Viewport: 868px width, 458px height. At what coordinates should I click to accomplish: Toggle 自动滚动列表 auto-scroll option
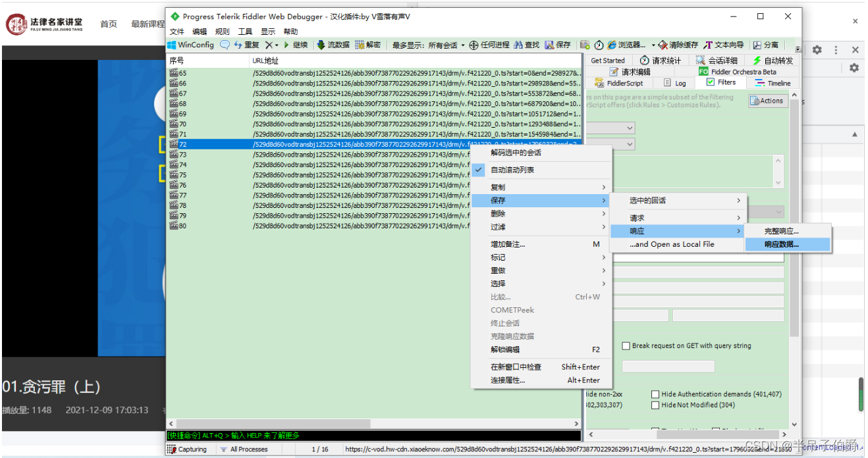pyautogui.click(x=542, y=170)
